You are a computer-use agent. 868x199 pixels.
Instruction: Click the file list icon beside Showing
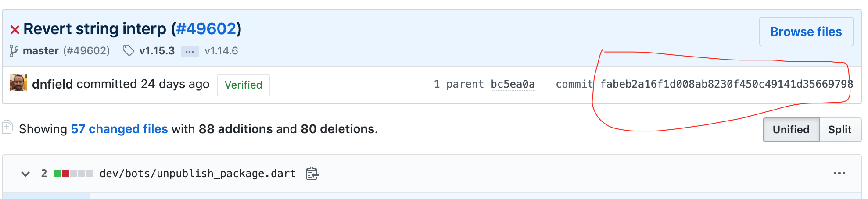(x=7, y=128)
